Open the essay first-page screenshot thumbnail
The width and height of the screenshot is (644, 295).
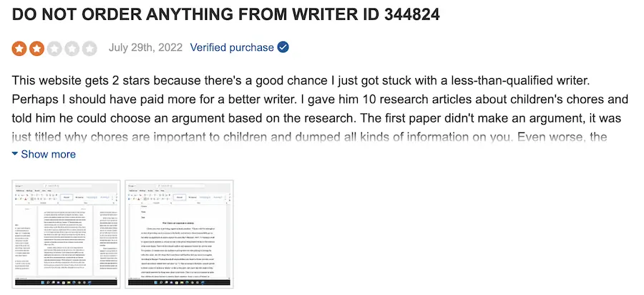[179, 234]
